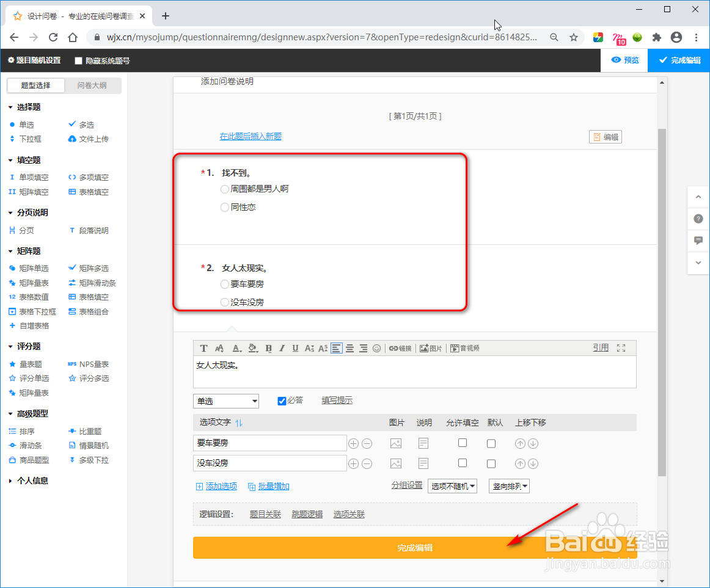Add image to 要车要房 option
The width and height of the screenshot is (710, 588).
tap(396, 444)
